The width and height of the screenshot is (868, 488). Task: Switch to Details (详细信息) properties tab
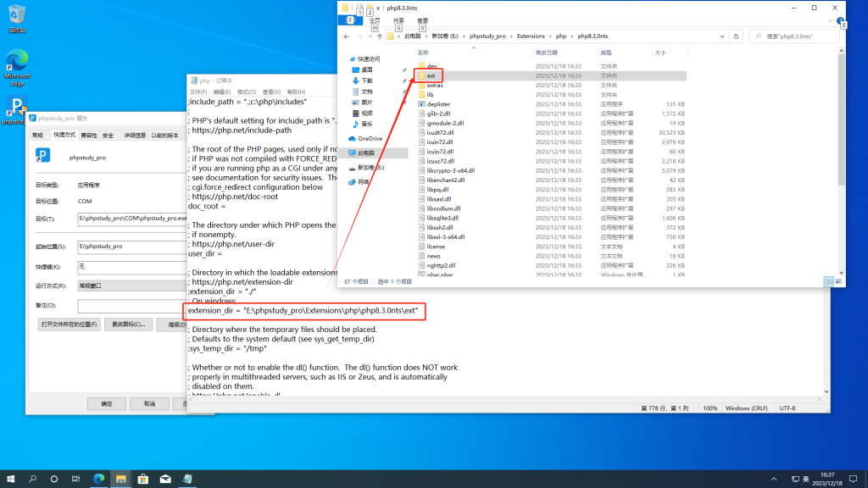[x=135, y=136]
